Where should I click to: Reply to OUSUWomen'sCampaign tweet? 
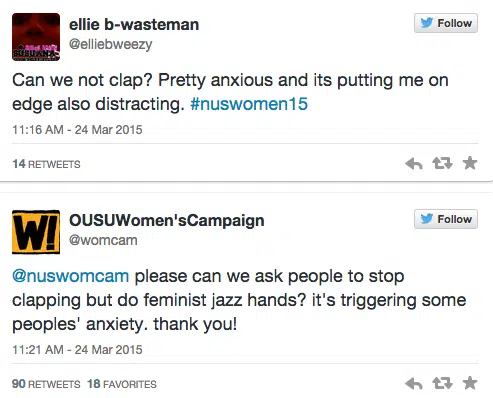(x=414, y=384)
